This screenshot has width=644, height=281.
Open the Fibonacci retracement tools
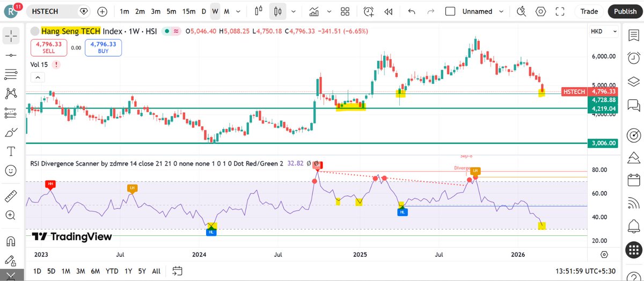click(x=10, y=74)
